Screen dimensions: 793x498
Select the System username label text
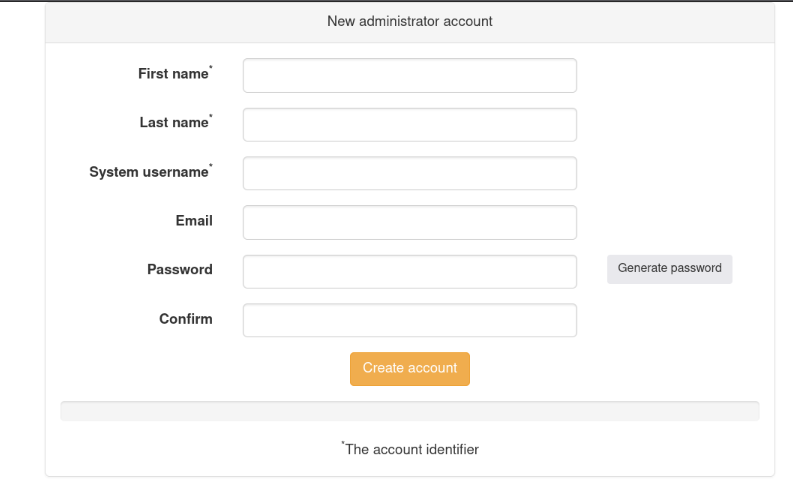pyautogui.click(x=148, y=172)
